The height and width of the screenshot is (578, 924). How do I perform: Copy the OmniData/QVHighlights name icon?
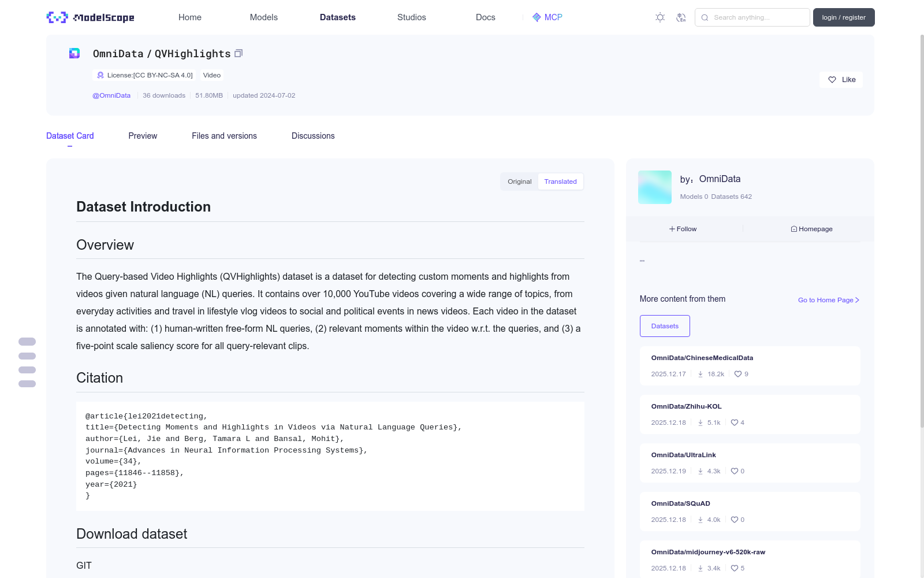(239, 53)
